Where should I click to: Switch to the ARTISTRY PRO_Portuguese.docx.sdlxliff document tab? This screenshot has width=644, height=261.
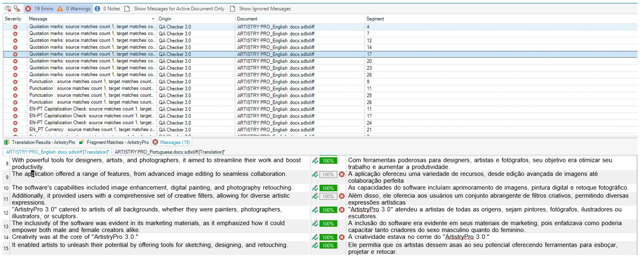coord(169,152)
